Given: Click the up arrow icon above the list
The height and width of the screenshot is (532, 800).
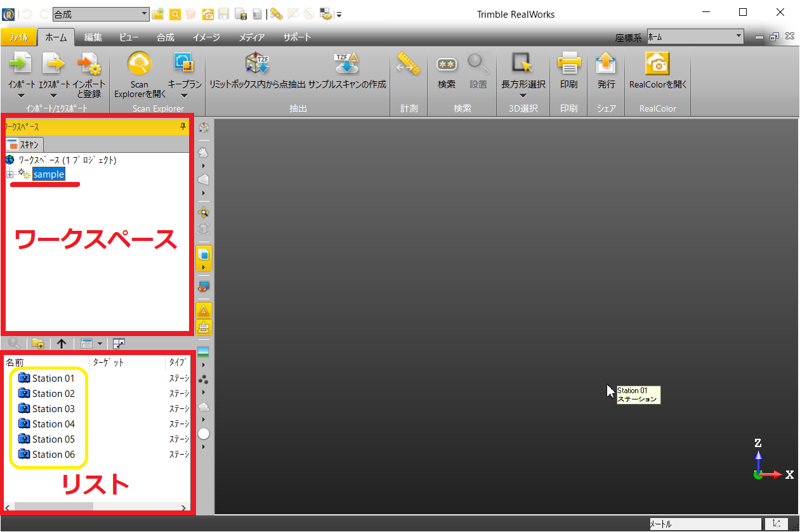Looking at the screenshot, I should [62, 344].
